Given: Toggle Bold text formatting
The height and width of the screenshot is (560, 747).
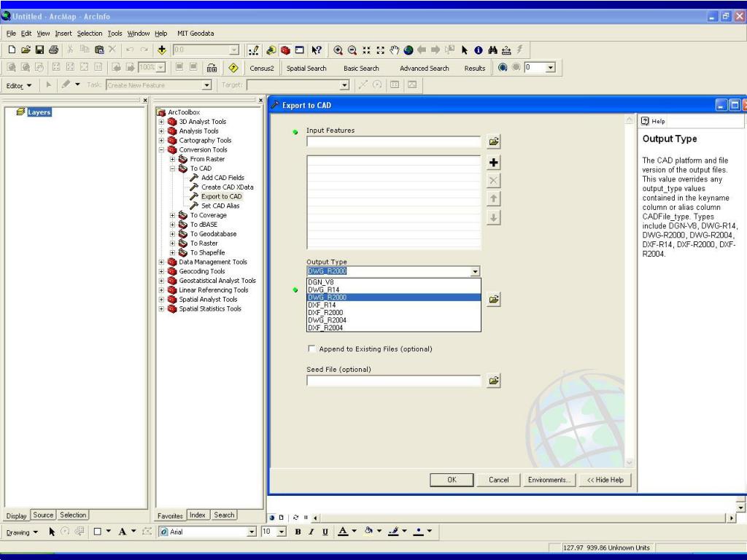Looking at the screenshot, I should tap(298, 532).
